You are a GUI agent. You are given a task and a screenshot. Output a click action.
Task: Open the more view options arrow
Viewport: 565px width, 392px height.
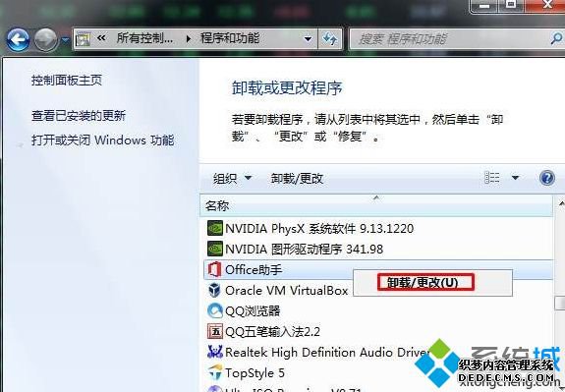tap(515, 177)
